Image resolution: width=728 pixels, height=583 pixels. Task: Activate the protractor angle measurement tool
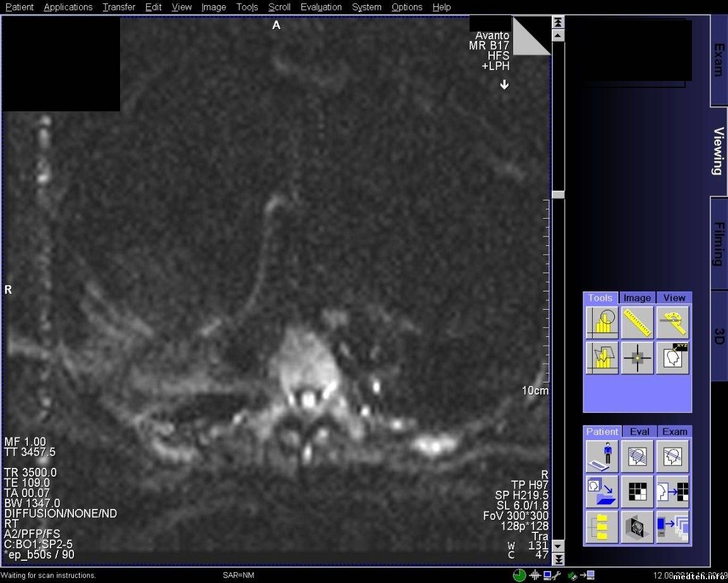pos(672,322)
